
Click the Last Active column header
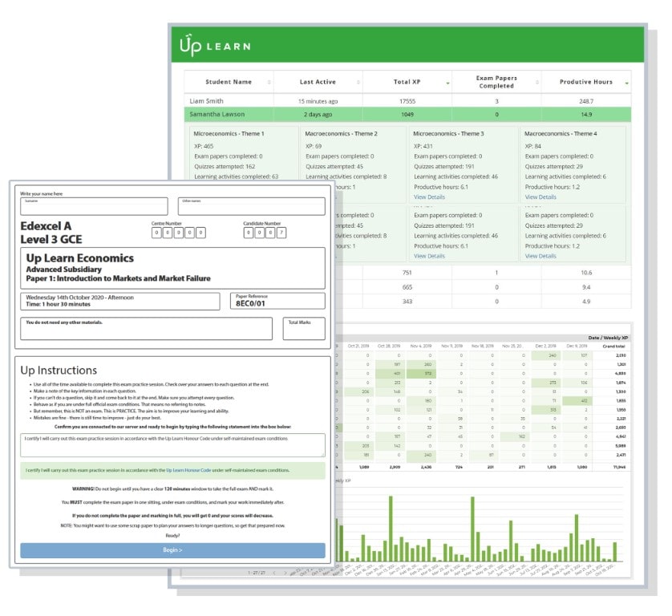point(318,82)
